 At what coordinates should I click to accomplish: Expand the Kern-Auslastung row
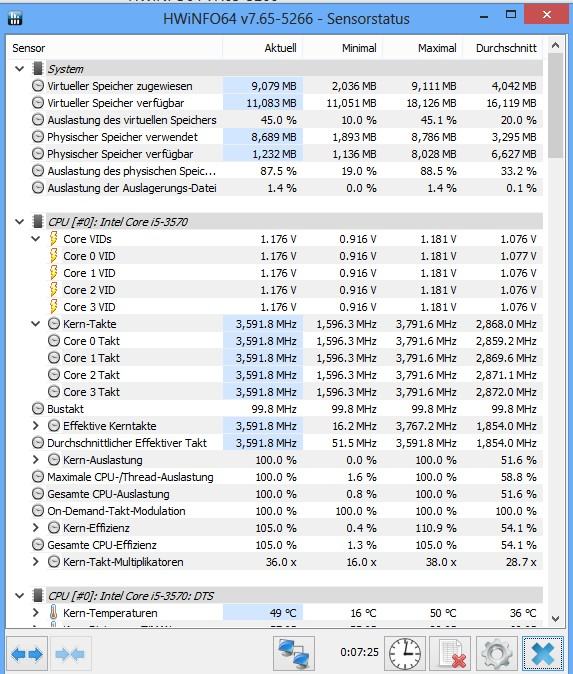[36, 460]
